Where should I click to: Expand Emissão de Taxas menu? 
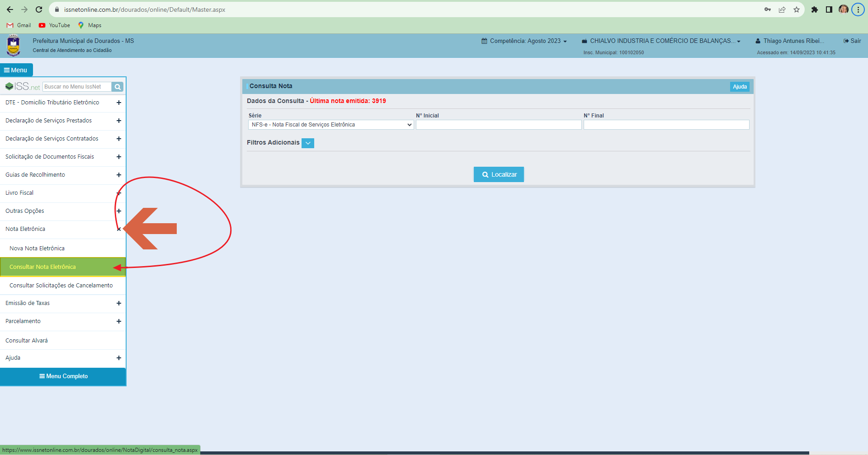(x=63, y=303)
